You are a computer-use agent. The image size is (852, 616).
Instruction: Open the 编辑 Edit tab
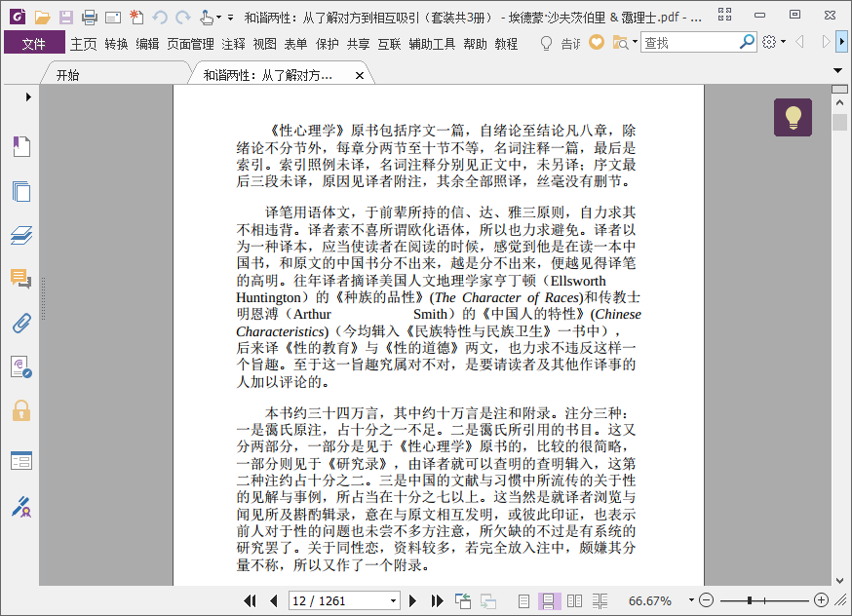(147, 44)
